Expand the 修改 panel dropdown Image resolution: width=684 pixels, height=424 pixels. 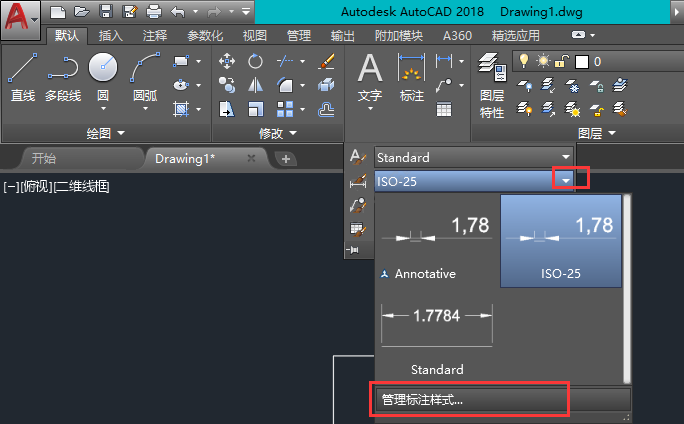point(278,133)
